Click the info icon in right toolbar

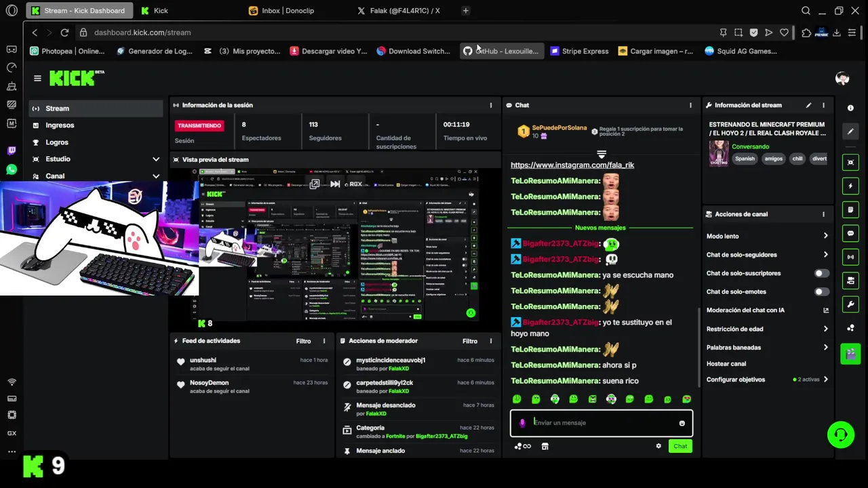pyautogui.click(x=850, y=108)
